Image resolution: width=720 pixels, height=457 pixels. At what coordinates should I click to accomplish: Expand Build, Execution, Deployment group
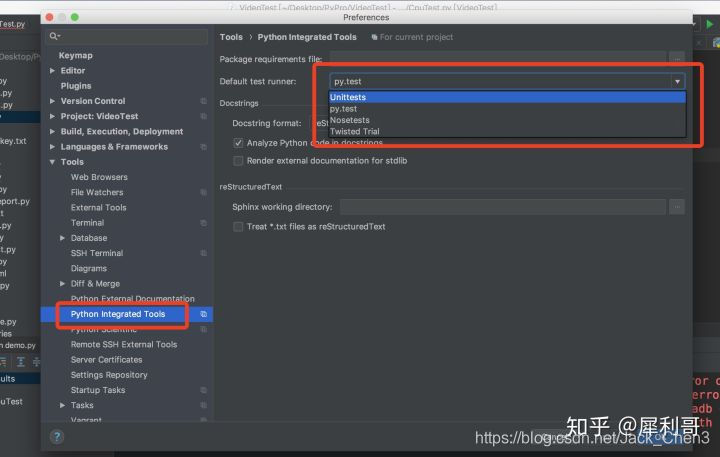(52, 131)
